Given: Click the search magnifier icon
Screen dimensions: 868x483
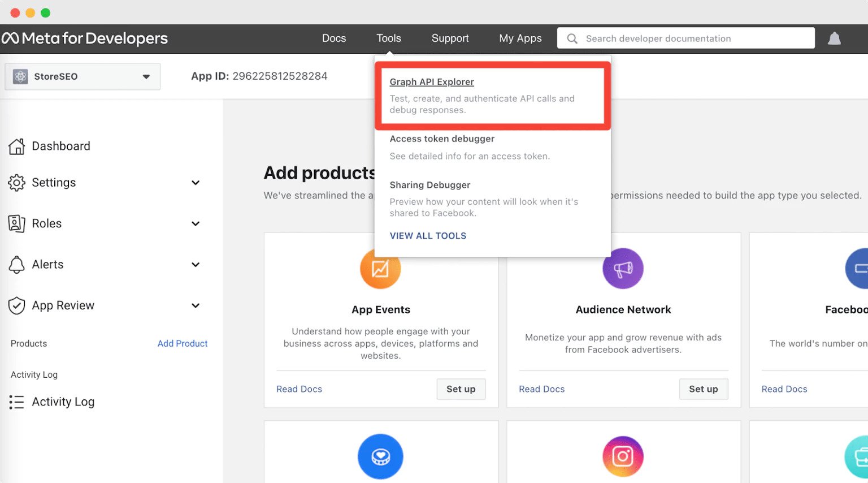Looking at the screenshot, I should (572, 38).
